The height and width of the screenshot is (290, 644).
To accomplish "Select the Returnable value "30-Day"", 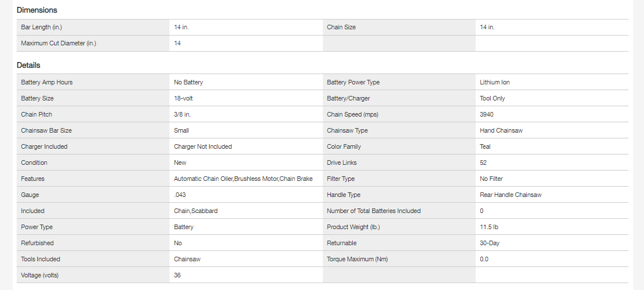I will pos(489,243).
